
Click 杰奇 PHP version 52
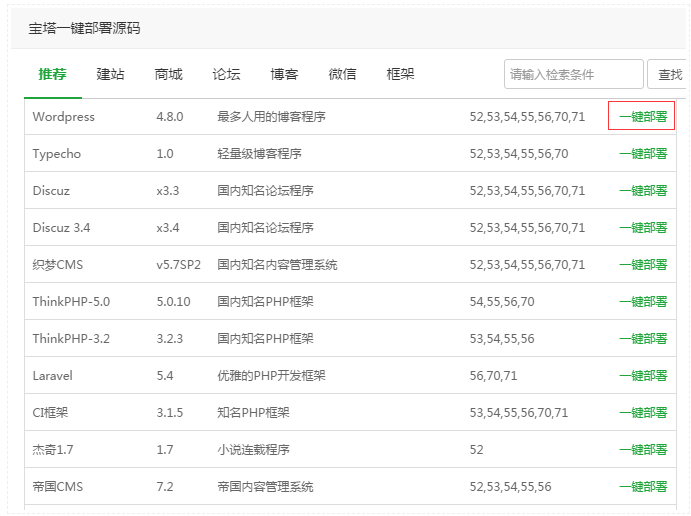[x=476, y=450]
